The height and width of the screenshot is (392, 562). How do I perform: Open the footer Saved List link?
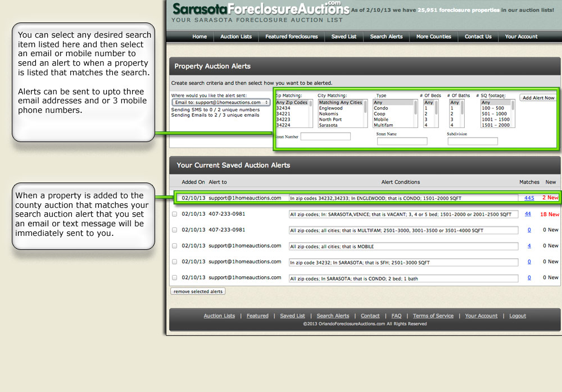click(x=292, y=316)
